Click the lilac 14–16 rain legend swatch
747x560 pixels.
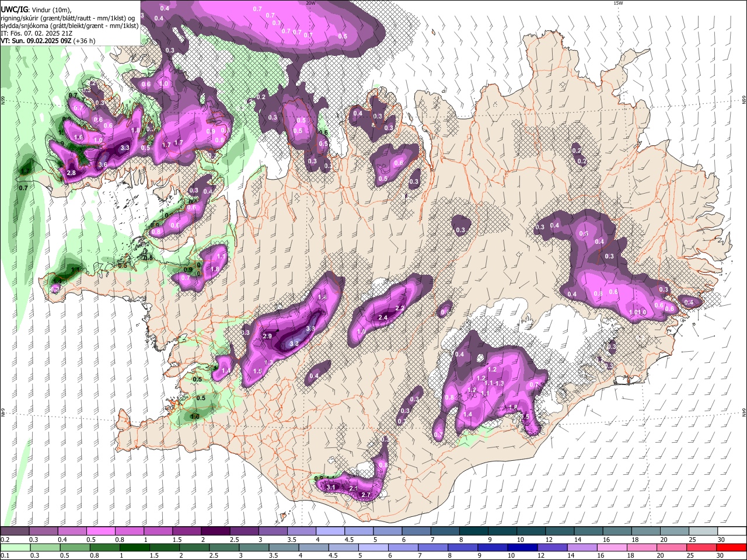tap(582, 547)
